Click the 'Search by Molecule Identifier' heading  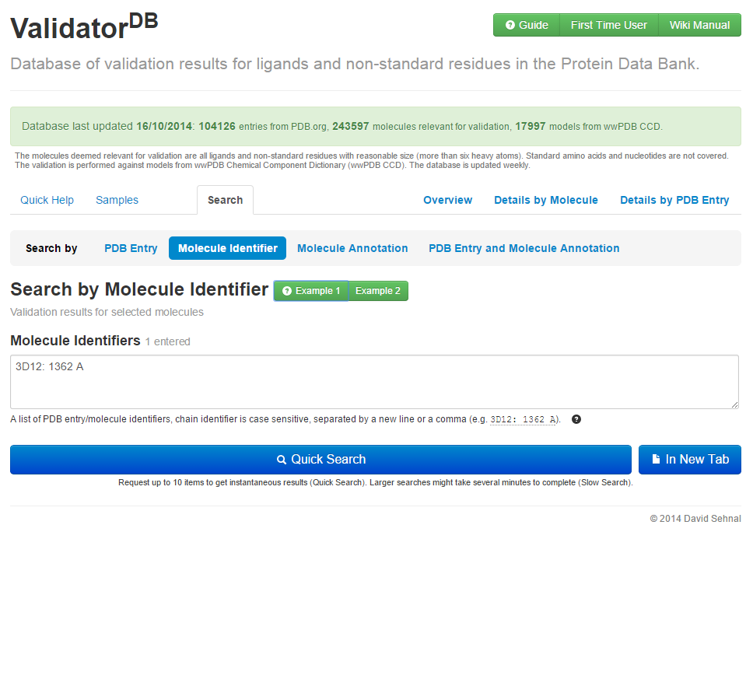coord(139,289)
